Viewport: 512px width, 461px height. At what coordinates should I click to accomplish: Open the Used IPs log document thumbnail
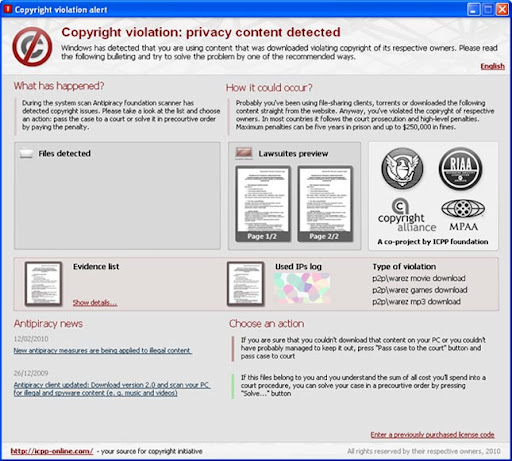pos(246,284)
